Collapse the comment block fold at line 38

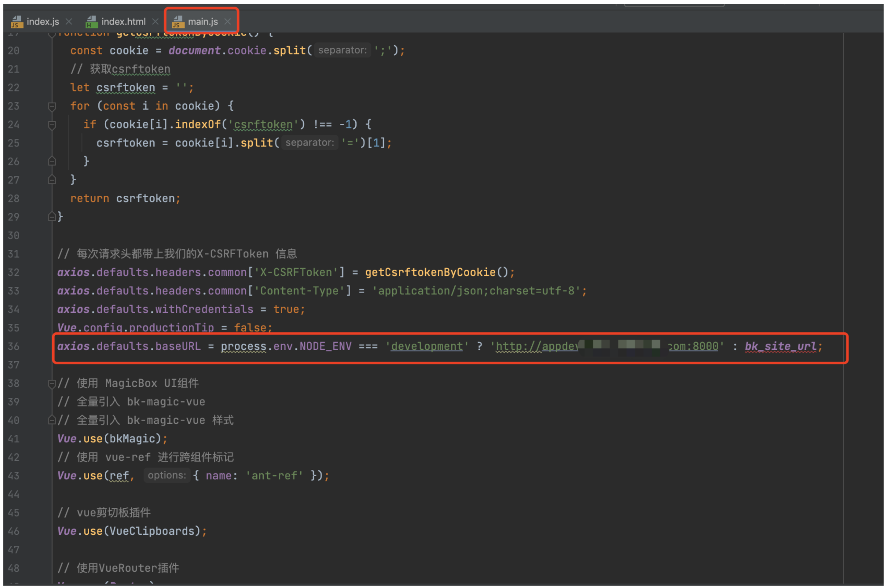(x=52, y=383)
